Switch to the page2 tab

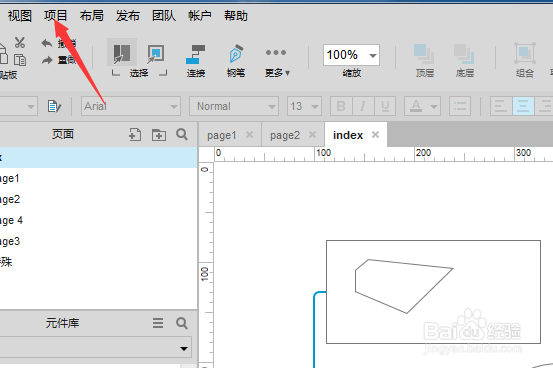click(285, 135)
